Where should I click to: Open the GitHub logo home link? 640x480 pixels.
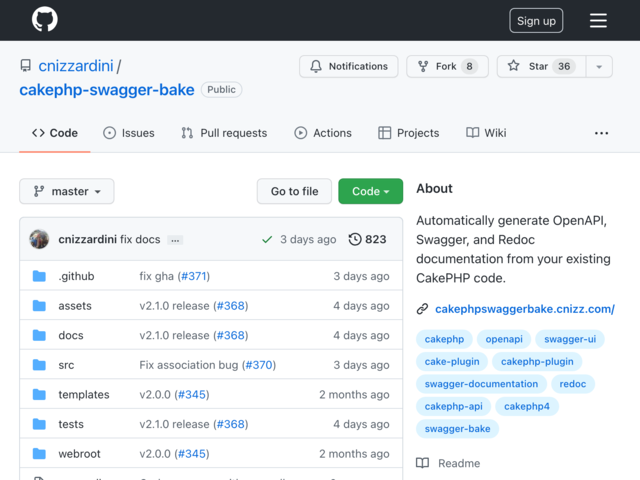click(44, 19)
